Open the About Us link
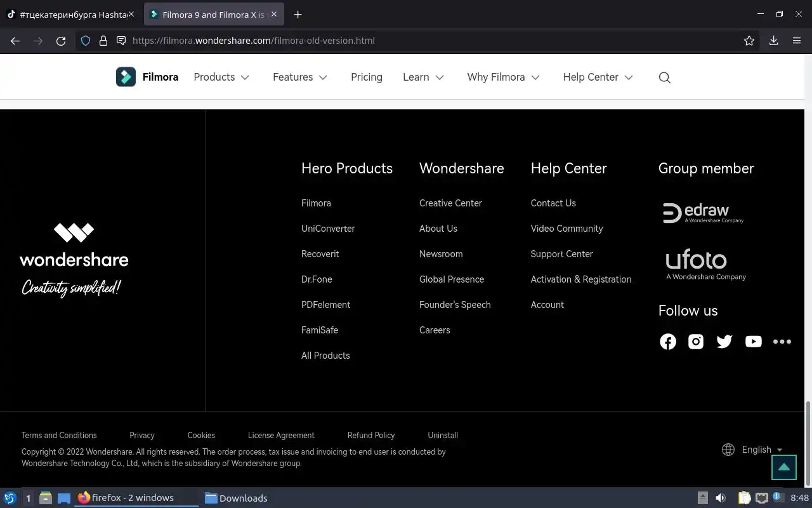The image size is (812, 508). (x=438, y=229)
